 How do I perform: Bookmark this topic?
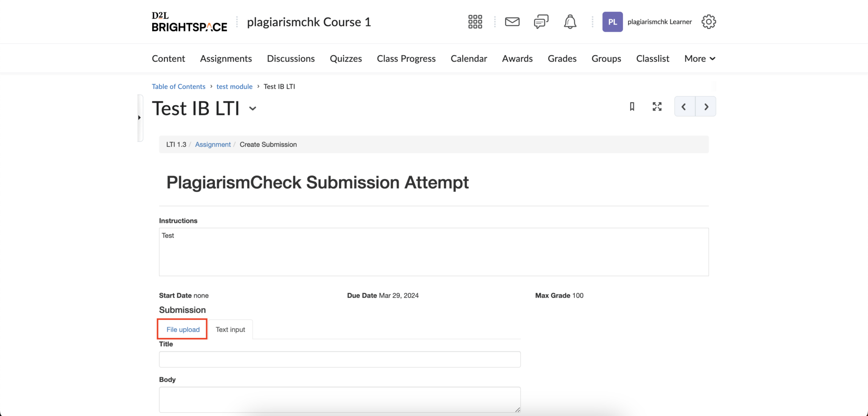pyautogui.click(x=632, y=107)
